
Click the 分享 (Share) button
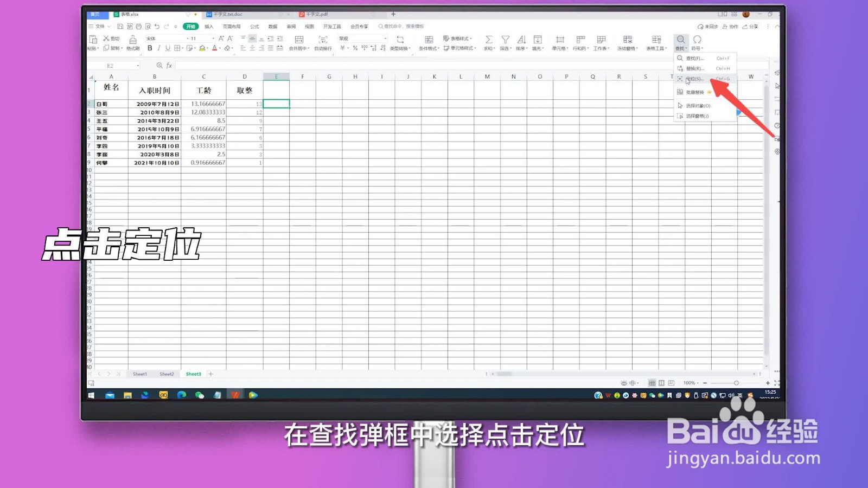click(750, 26)
